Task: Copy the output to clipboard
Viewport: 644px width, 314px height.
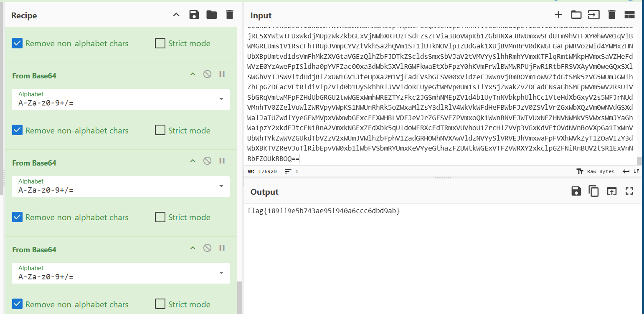Action: point(593,191)
